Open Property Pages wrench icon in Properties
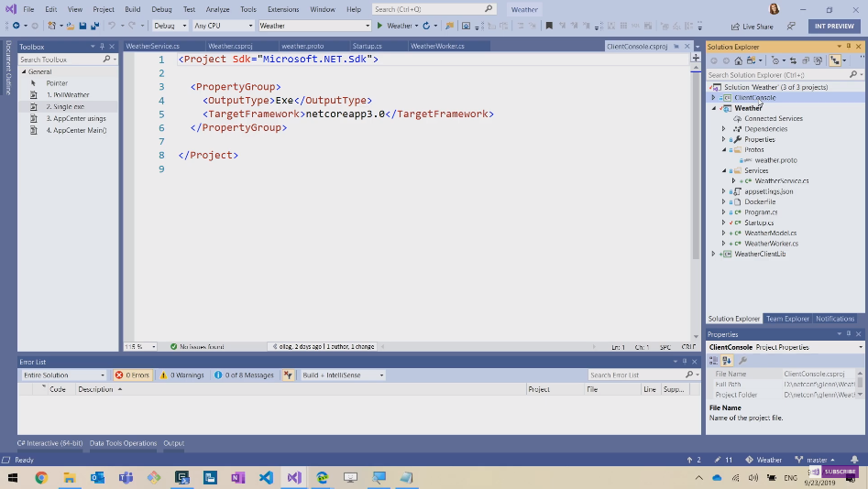This screenshot has height=489, width=868. [x=743, y=361]
